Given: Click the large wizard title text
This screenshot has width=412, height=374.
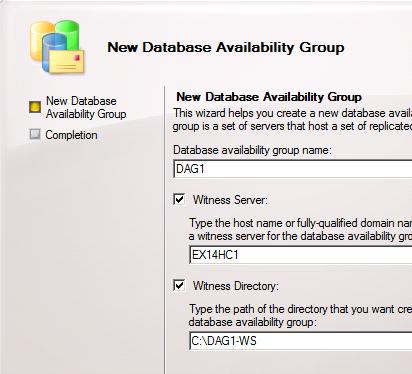Looking at the screenshot, I should (x=226, y=47).
